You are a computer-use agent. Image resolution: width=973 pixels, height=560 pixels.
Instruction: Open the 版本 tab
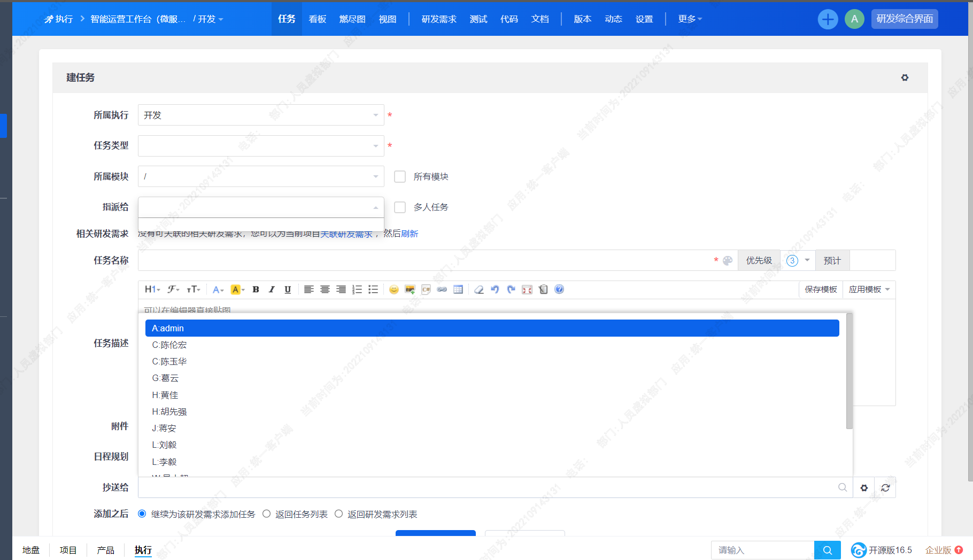point(582,19)
